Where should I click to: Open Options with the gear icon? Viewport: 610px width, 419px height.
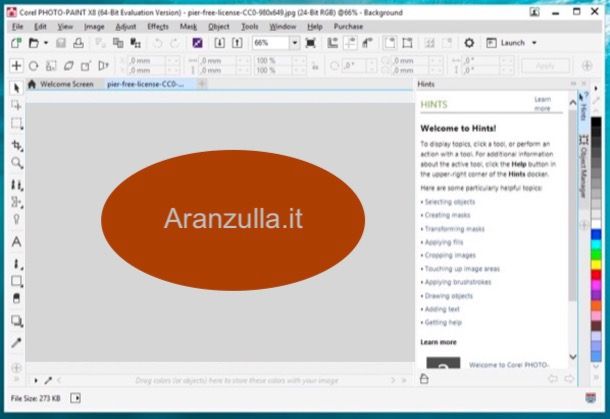click(x=469, y=43)
